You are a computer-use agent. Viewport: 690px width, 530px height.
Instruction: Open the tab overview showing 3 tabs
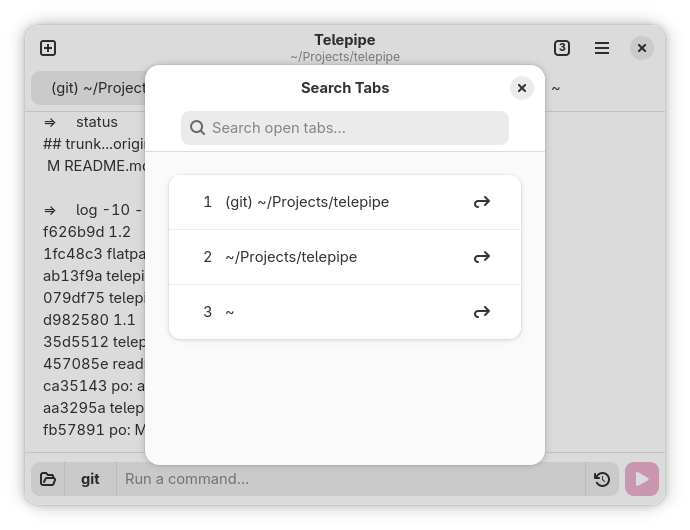[562, 48]
